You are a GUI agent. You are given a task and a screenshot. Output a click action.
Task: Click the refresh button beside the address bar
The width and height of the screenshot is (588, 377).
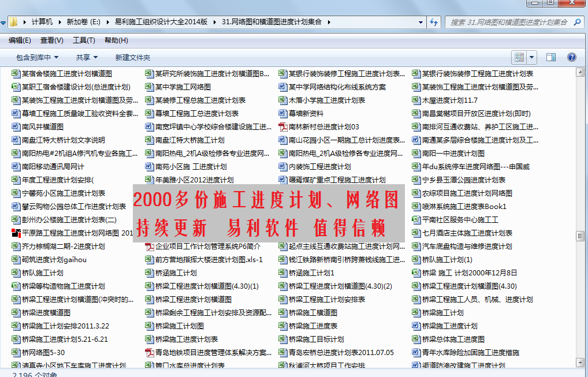pyautogui.click(x=434, y=22)
